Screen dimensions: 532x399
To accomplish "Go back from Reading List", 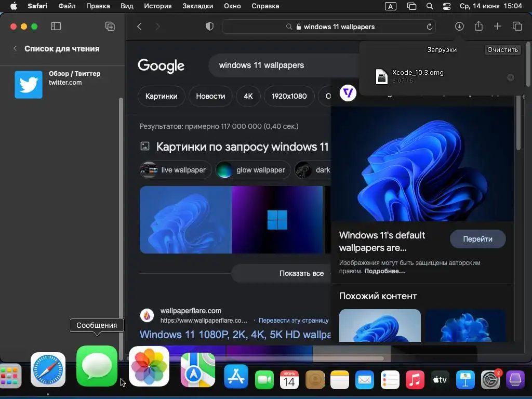I will [15, 48].
